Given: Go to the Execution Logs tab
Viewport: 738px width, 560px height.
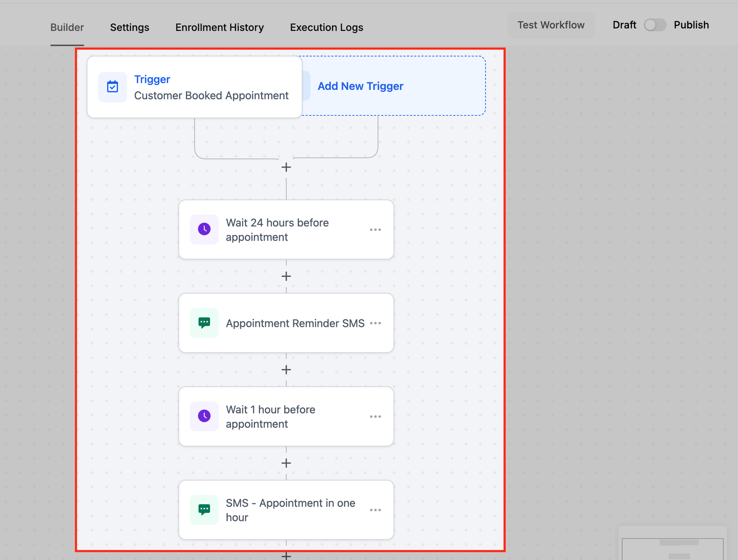Looking at the screenshot, I should click(327, 28).
